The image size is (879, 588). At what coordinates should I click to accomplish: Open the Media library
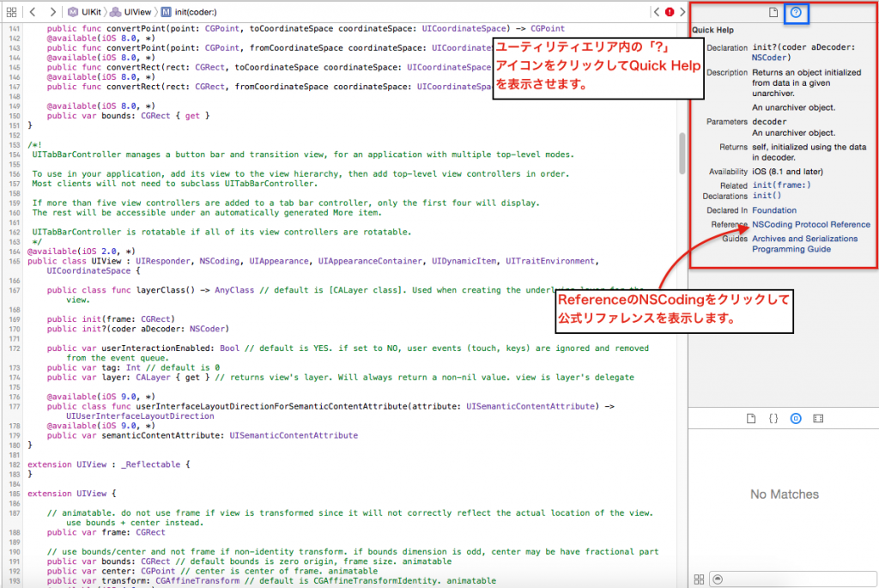(x=818, y=418)
